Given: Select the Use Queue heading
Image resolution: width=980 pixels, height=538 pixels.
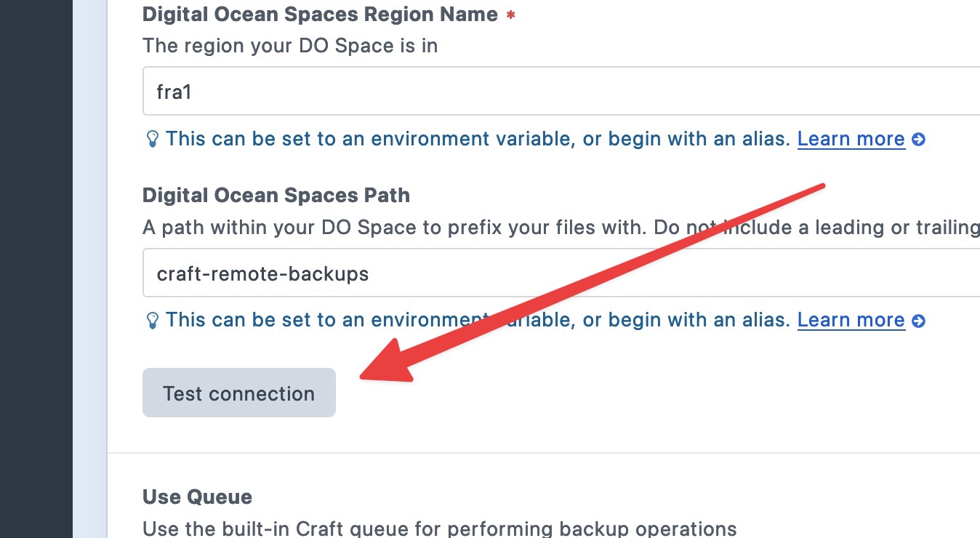Looking at the screenshot, I should [197, 497].
